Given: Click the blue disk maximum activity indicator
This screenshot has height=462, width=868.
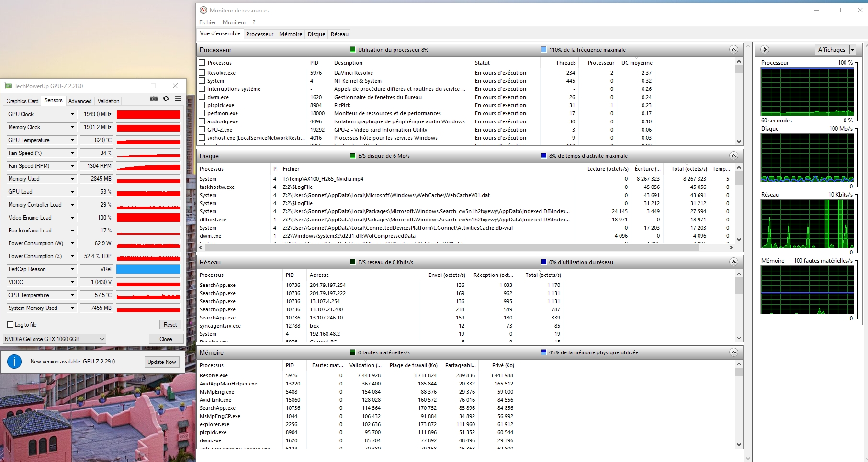Looking at the screenshot, I should tap(543, 156).
